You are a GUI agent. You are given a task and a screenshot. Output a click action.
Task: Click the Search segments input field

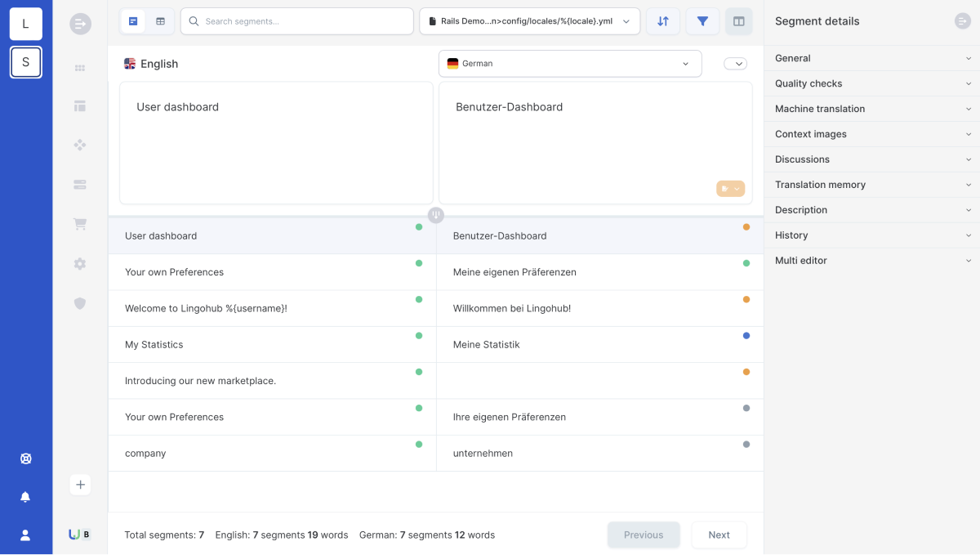297,21
